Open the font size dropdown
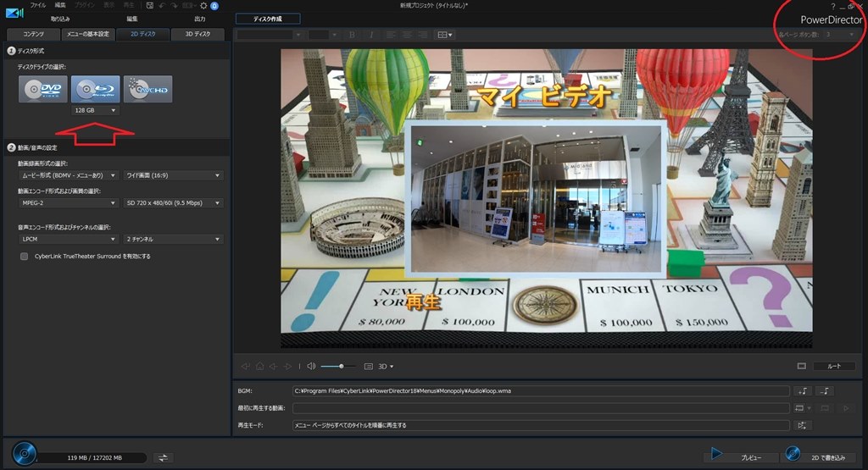The width and height of the screenshot is (868, 470). pos(323,35)
